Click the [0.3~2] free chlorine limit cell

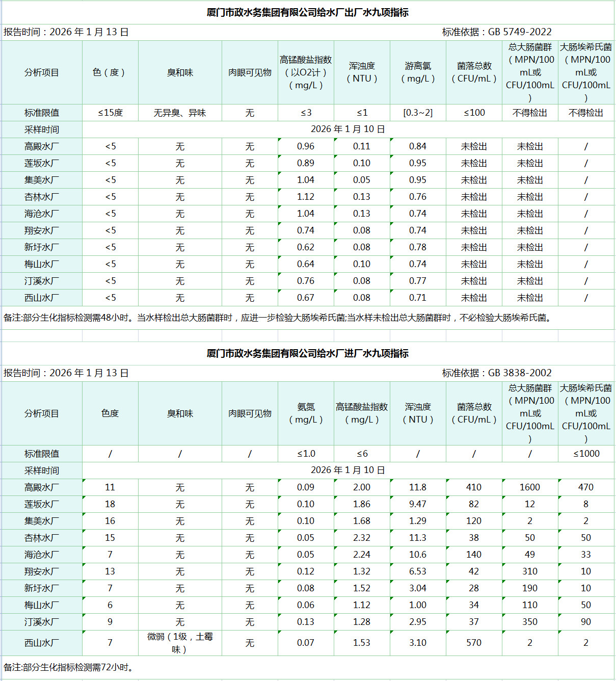click(418, 113)
